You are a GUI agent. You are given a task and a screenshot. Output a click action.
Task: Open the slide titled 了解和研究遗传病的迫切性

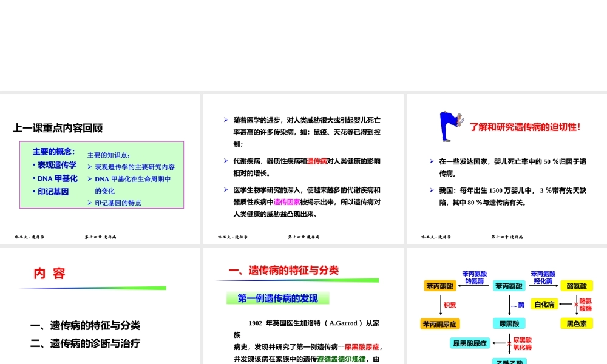click(x=507, y=169)
